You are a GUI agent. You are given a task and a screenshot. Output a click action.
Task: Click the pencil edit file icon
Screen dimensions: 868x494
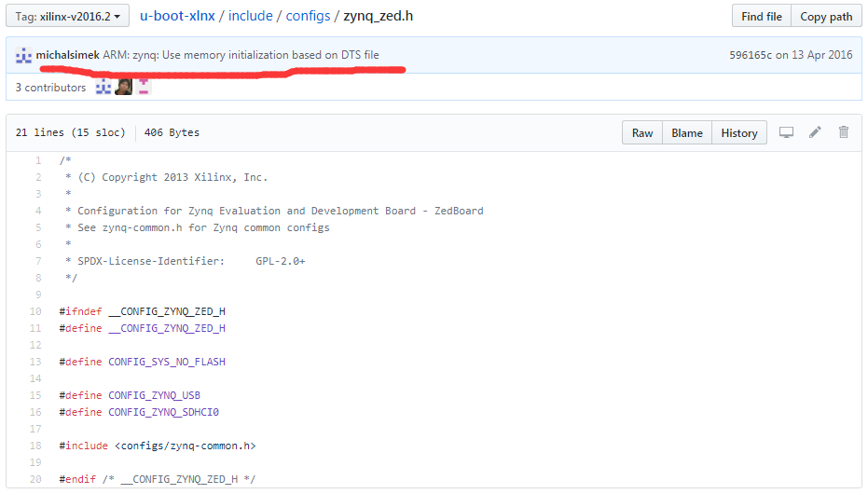(x=815, y=132)
